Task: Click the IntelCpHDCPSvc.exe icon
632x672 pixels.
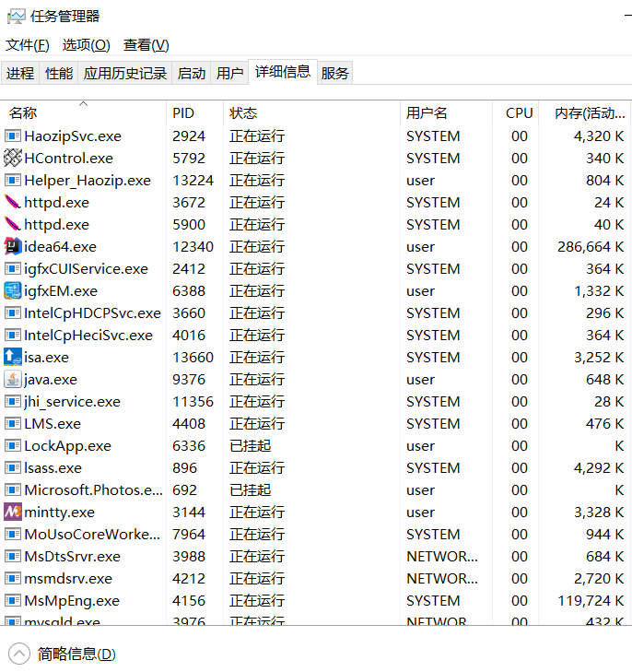Action: point(12,313)
